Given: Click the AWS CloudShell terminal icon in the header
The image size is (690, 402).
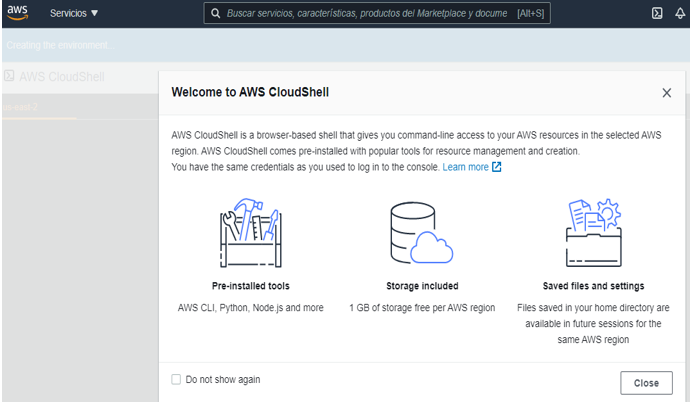Looking at the screenshot, I should tap(9, 76).
